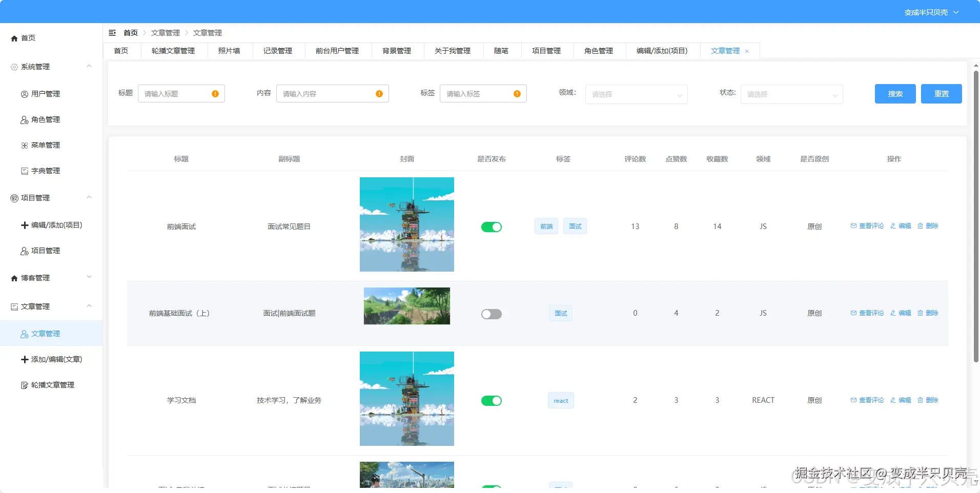Click the 用户管理 user icon
This screenshot has width=980, height=493.
tap(25, 94)
